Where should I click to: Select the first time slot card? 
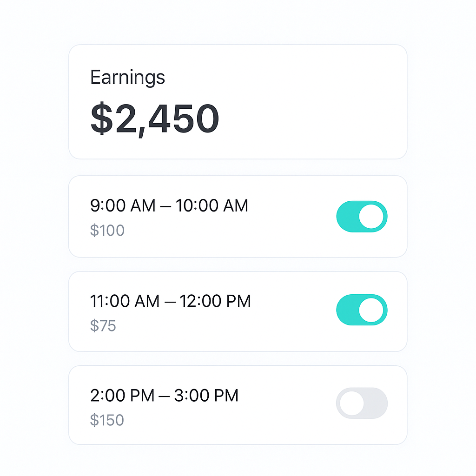click(238, 216)
